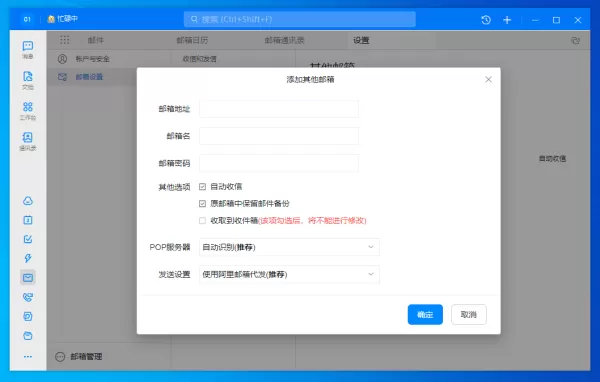The image size is (600, 382).
Task: Close the 添加其他邮箱 dialog
Action: tap(488, 79)
